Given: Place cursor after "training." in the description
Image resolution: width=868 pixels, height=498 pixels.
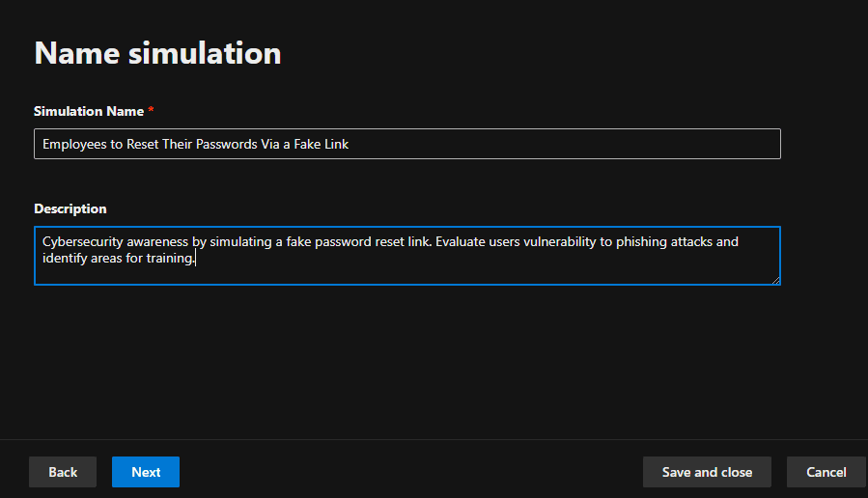Looking at the screenshot, I should pyautogui.click(x=196, y=259).
